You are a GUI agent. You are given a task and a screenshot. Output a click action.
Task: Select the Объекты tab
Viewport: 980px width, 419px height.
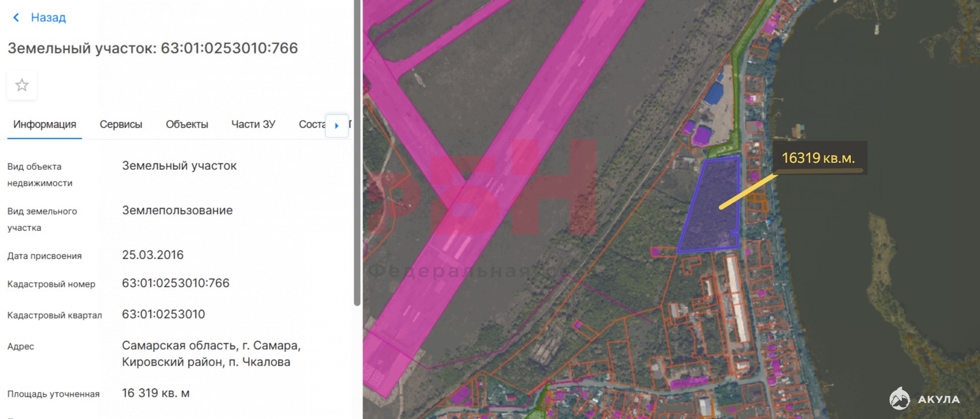(x=187, y=125)
